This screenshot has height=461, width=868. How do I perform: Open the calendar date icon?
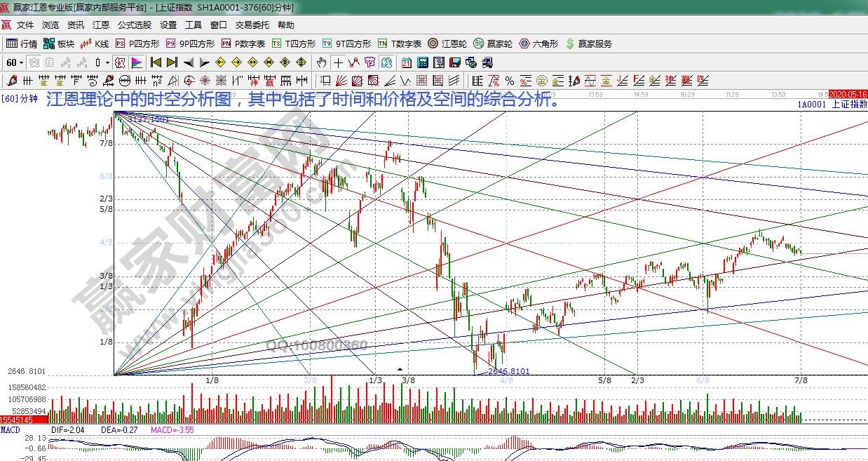(407, 62)
